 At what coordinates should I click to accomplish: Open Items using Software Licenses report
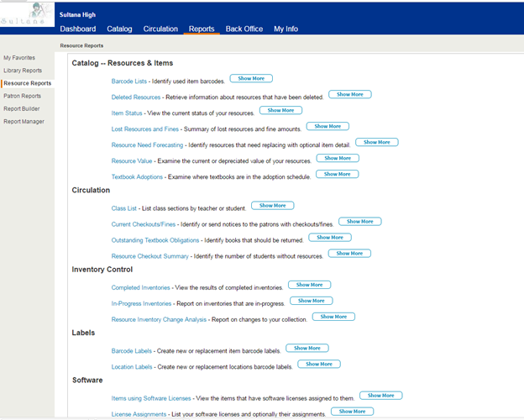151,399
